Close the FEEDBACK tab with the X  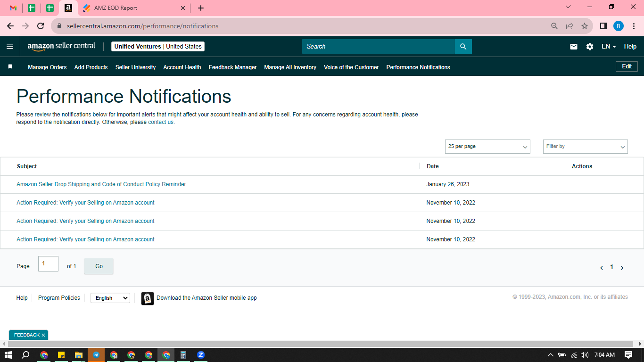coord(43,335)
